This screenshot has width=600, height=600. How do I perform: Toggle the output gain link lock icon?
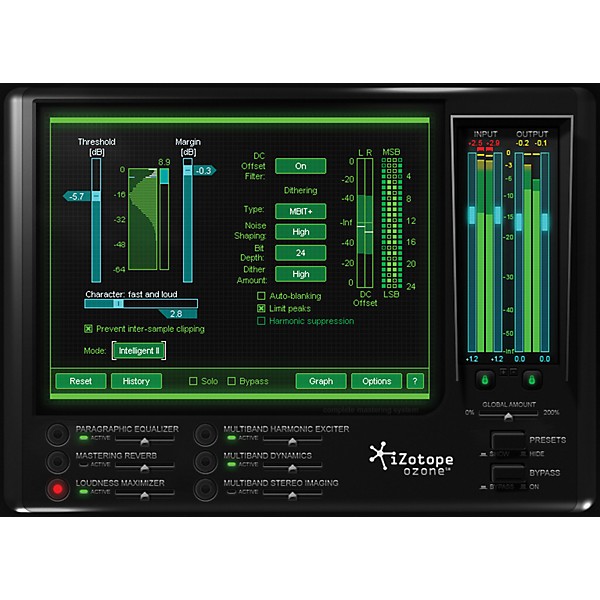[532, 380]
